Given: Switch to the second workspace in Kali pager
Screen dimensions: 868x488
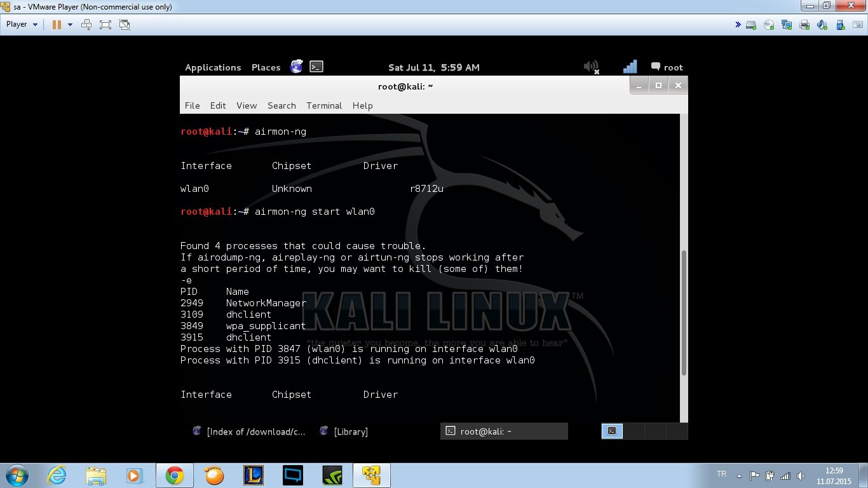Looking at the screenshot, I should pos(634,431).
